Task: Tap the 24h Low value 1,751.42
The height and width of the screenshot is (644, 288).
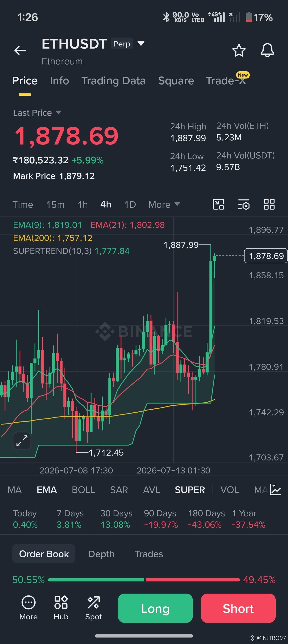Action: pyautogui.click(x=188, y=168)
